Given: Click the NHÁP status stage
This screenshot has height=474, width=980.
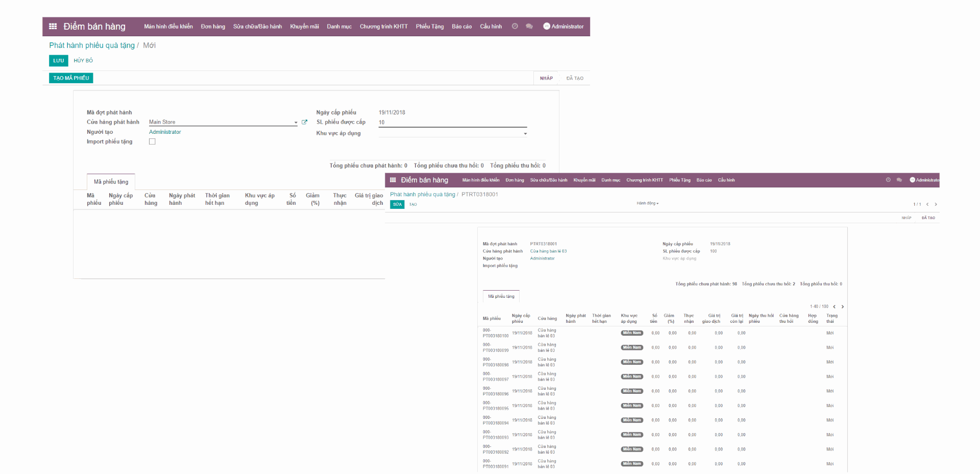Looking at the screenshot, I should pyautogui.click(x=546, y=78).
